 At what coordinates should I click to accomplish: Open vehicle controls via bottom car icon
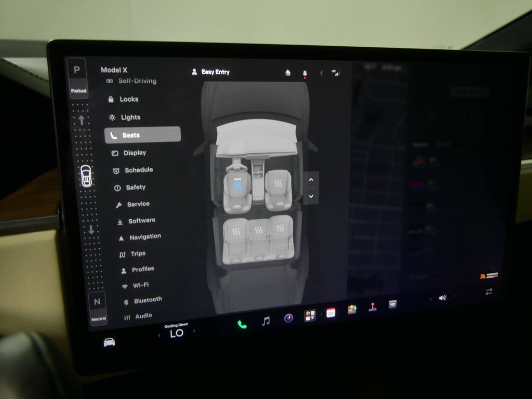pos(109,342)
